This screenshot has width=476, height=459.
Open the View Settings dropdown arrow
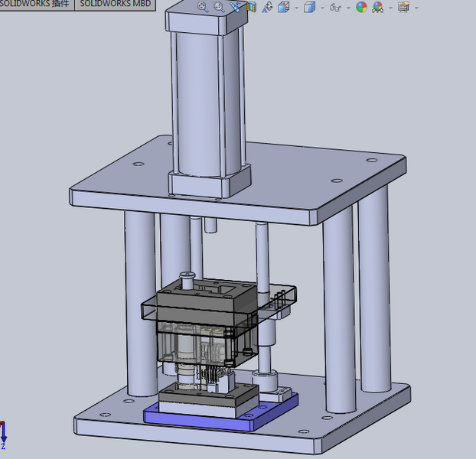pyautogui.click(x=416, y=8)
